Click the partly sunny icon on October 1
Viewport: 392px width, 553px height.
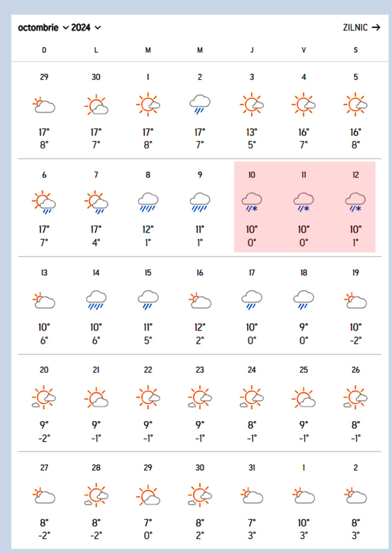tap(148, 104)
